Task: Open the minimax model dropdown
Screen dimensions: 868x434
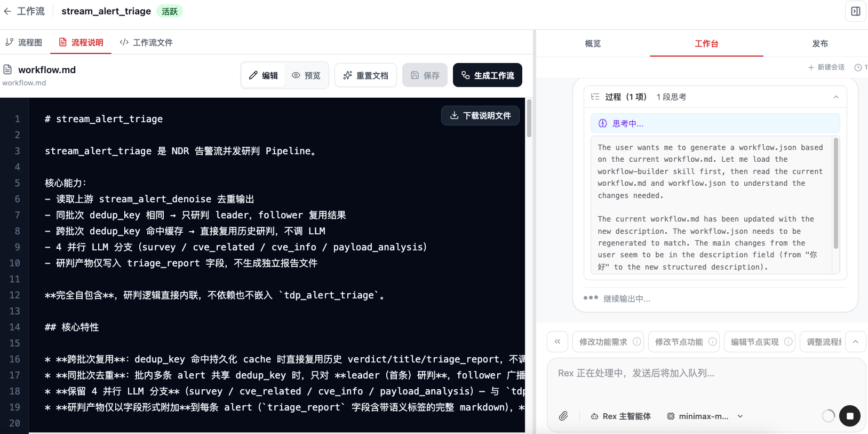Action: pos(705,416)
